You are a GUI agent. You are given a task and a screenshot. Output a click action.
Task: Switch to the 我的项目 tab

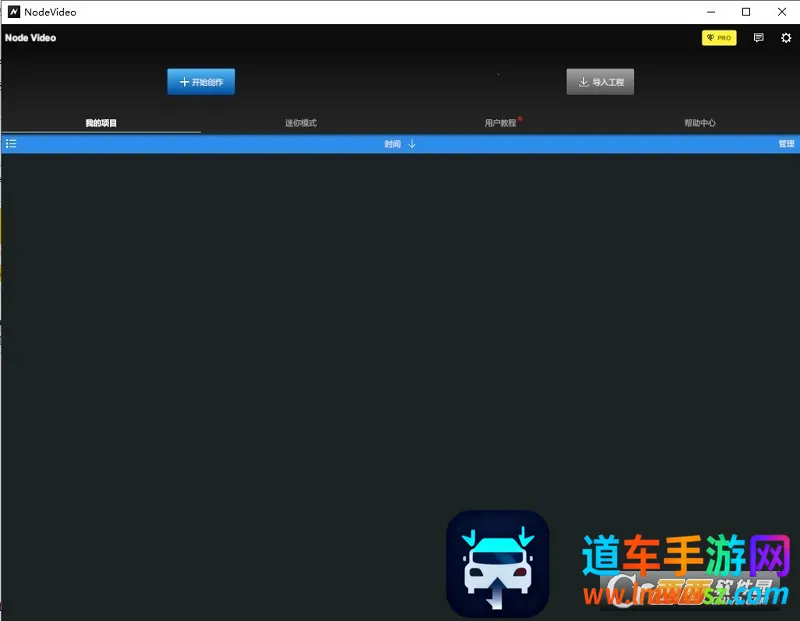(101, 123)
